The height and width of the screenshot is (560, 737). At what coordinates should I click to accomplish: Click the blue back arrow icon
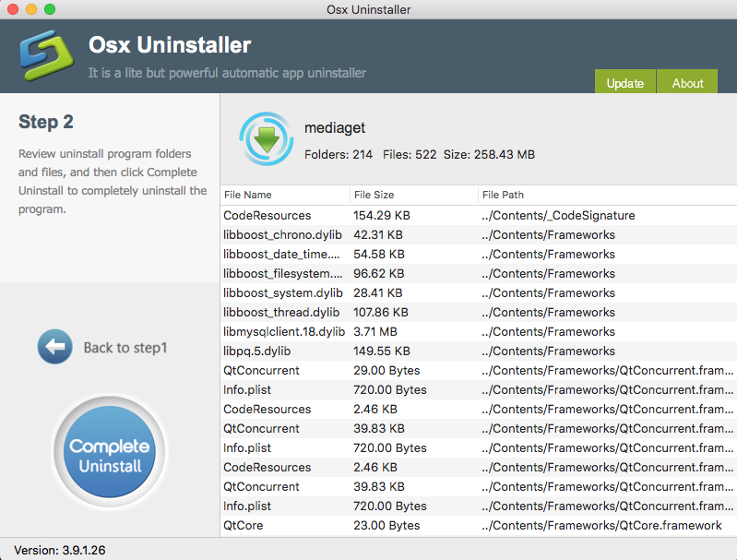pyautogui.click(x=55, y=347)
